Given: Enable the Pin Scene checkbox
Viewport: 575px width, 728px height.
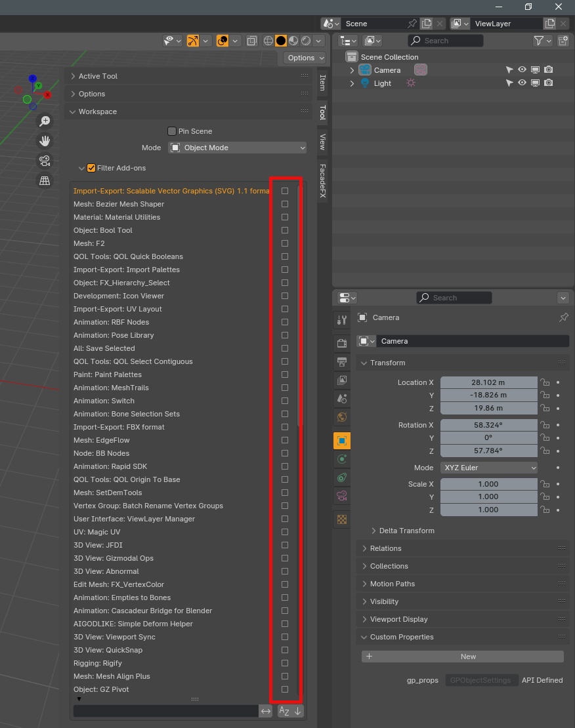Looking at the screenshot, I should point(172,131).
